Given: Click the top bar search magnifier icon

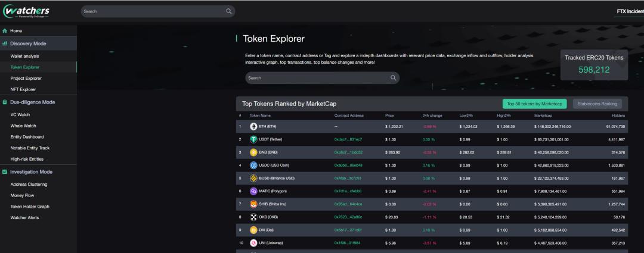Looking at the screenshot, I should click(229, 11).
